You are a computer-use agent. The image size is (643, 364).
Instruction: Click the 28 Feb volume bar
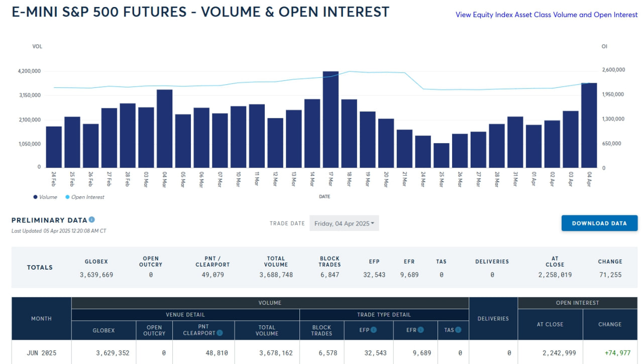(128, 136)
